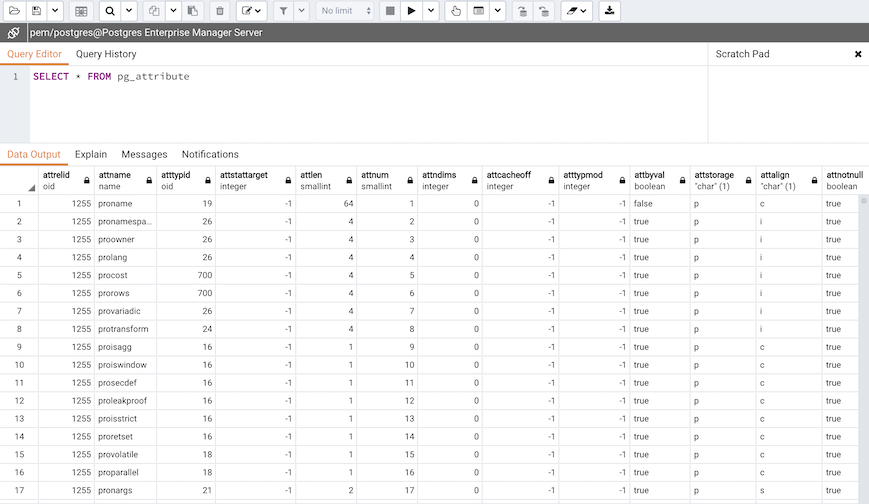Click the attstorage column header

coord(723,180)
